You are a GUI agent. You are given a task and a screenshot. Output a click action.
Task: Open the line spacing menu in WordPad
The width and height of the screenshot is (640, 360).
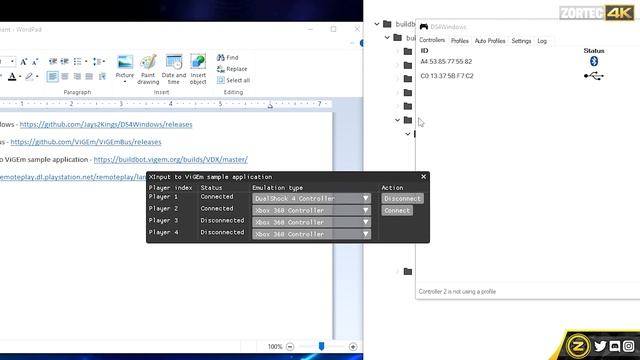[x=98, y=62]
